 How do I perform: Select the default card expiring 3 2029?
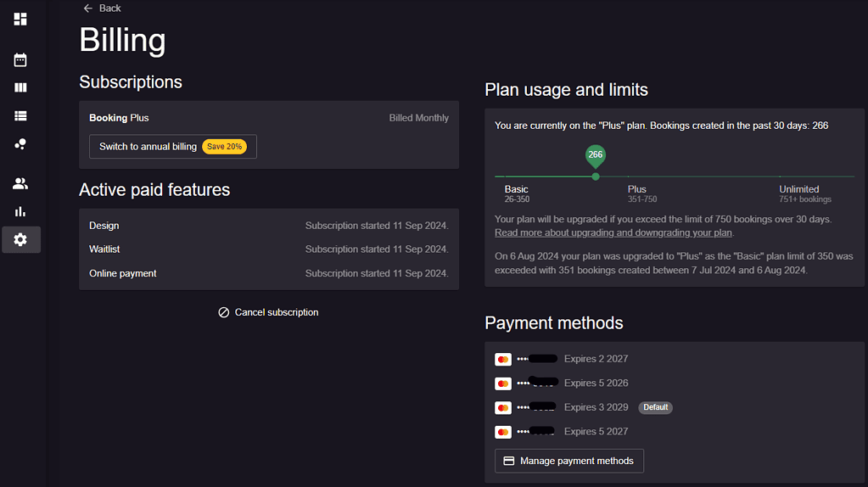pyautogui.click(x=584, y=407)
